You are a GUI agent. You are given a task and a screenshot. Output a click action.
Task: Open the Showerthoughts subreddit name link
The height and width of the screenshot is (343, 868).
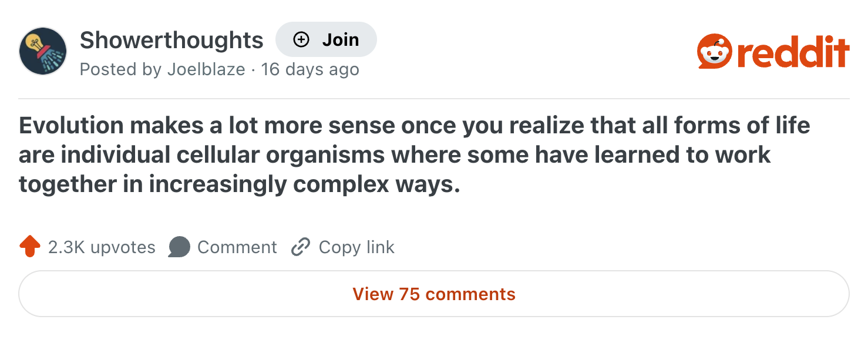click(171, 40)
